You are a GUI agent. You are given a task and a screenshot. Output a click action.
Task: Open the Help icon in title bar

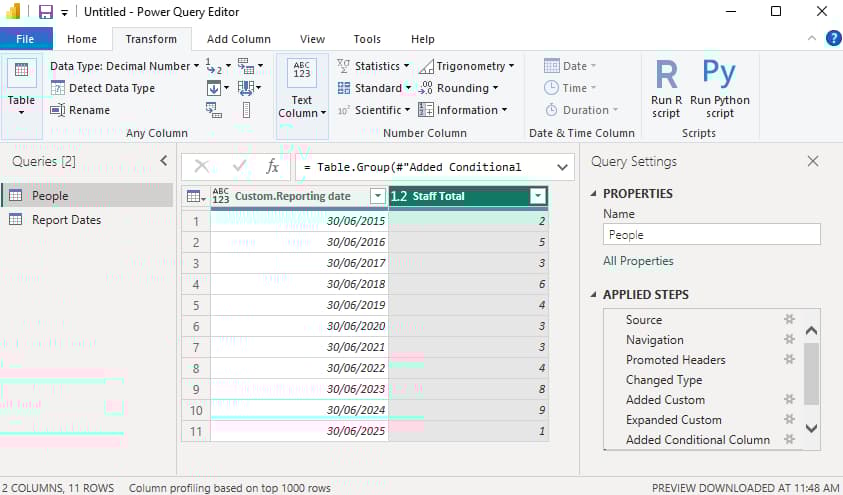coord(833,39)
